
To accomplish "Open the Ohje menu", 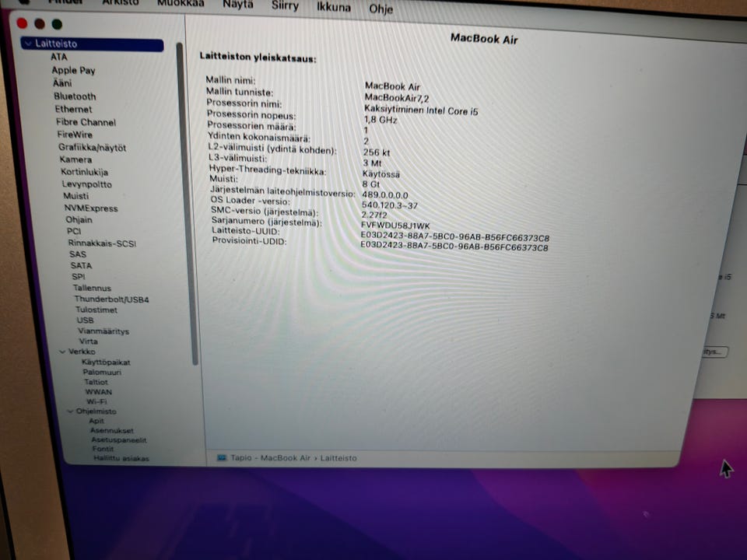I will click(381, 9).
